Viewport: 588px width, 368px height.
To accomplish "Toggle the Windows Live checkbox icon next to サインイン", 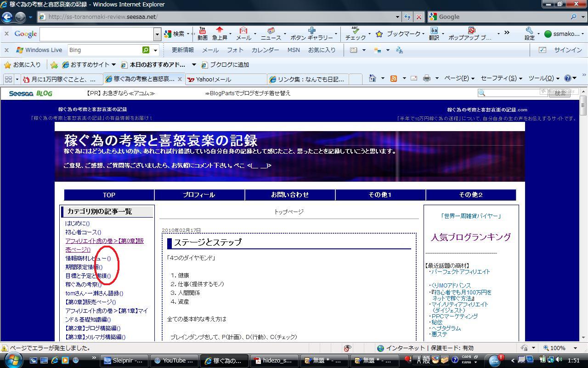I will coord(542,50).
